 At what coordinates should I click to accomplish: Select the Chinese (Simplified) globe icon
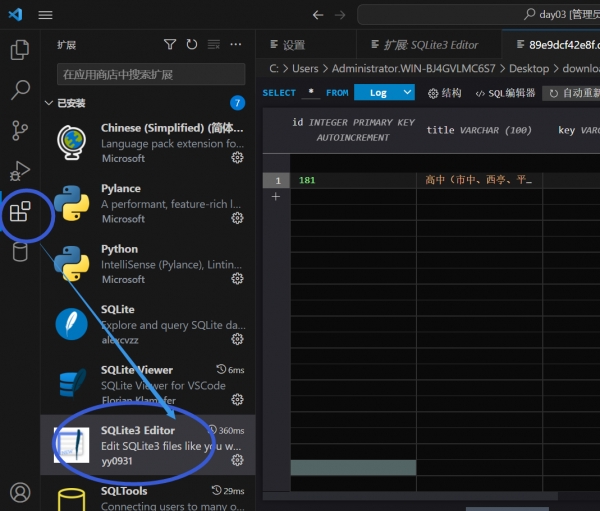72,143
